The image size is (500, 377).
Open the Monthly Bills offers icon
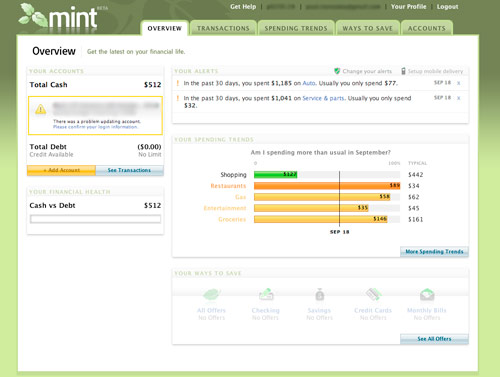point(427,294)
